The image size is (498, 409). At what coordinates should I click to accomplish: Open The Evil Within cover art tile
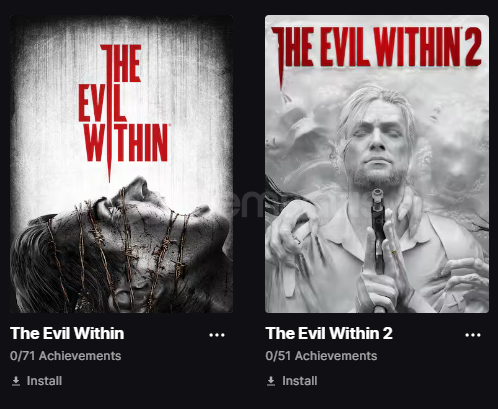click(121, 164)
